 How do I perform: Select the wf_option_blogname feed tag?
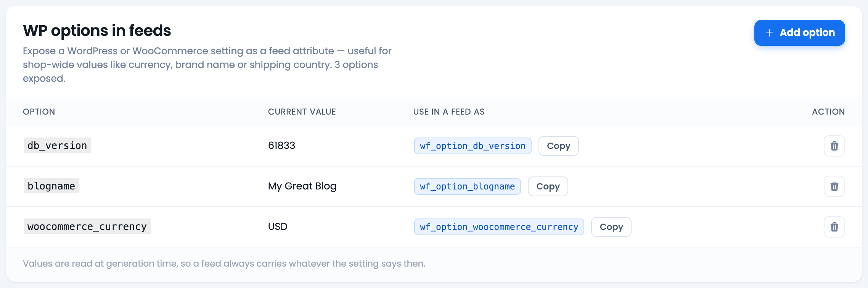click(467, 186)
